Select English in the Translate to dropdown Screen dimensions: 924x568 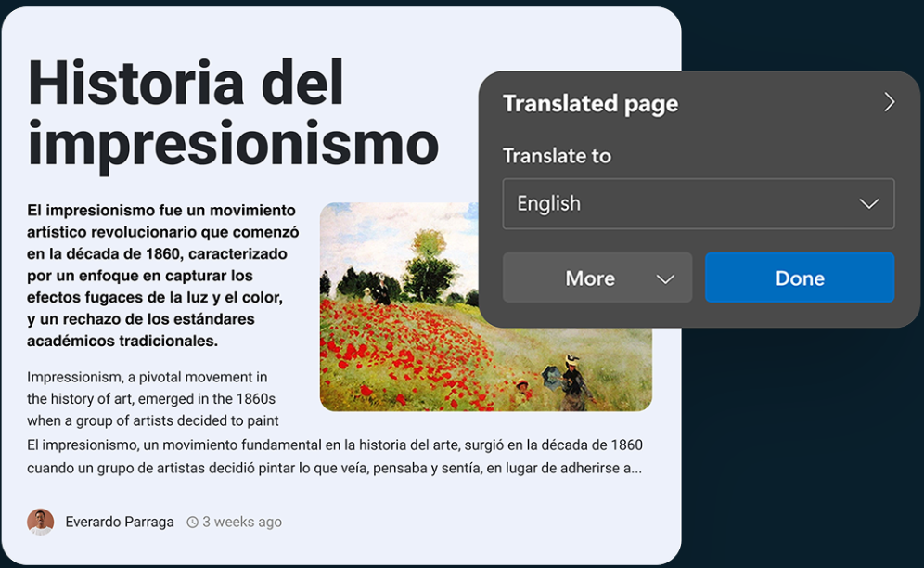pyautogui.click(x=698, y=203)
